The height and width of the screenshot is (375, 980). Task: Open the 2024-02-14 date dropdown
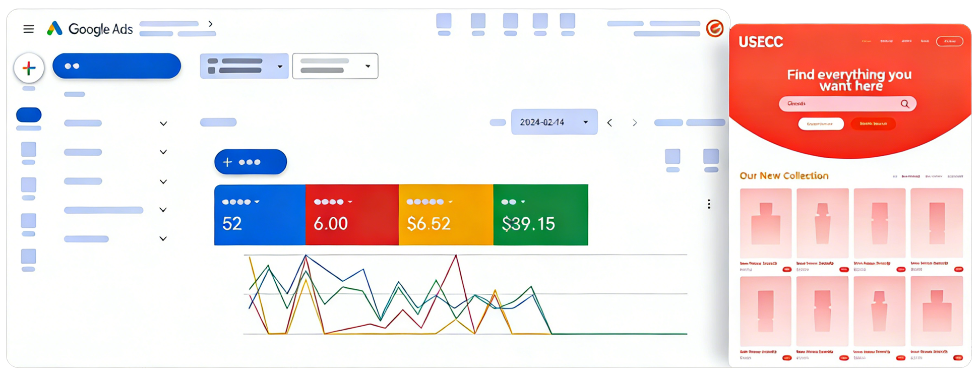coord(555,122)
